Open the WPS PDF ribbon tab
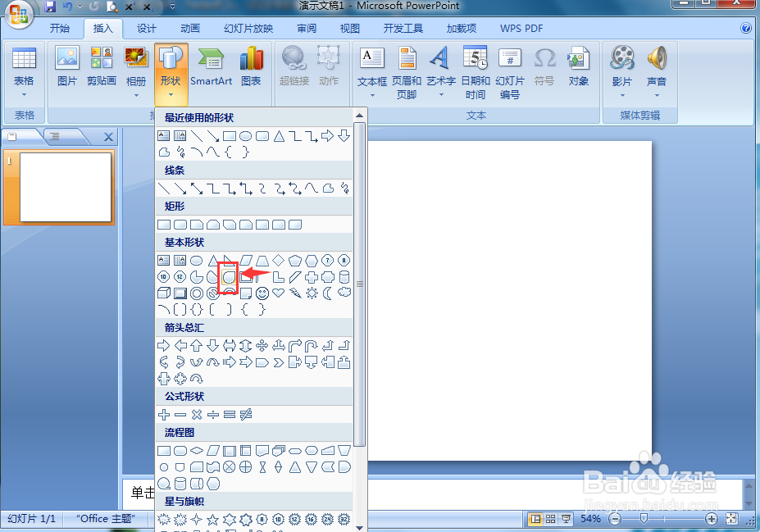The height and width of the screenshot is (532, 760). click(x=521, y=29)
